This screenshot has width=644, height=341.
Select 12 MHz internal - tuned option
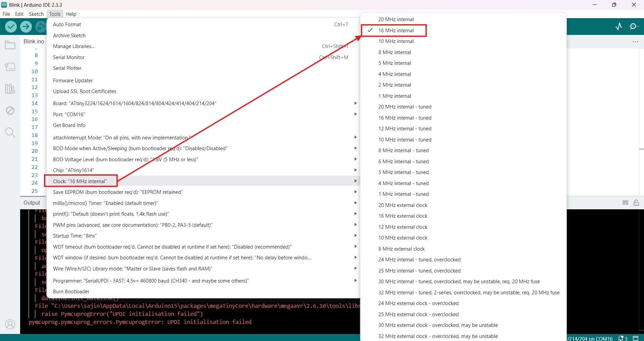[463, 129]
